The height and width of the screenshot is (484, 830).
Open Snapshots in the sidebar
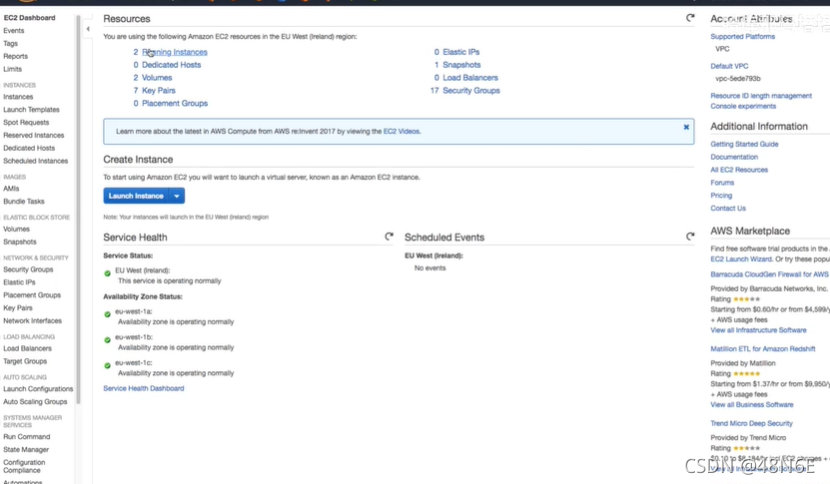[x=20, y=242]
